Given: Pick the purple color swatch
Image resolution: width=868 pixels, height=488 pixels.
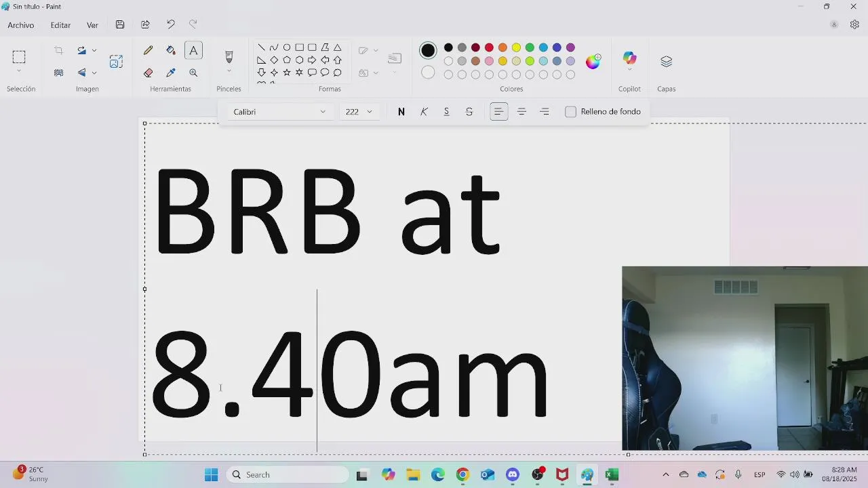Looking at the screenshot, I should pyautogui.click(x=570, y=47).
